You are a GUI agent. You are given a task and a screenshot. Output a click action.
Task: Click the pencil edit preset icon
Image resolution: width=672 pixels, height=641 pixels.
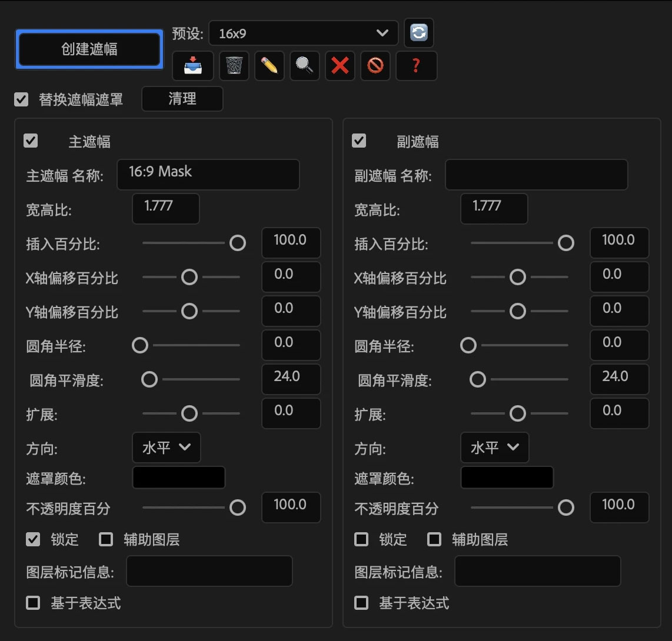[x=269, y=65]
